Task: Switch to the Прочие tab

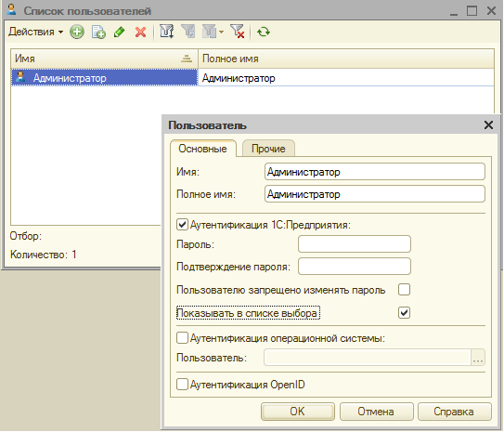Action: point(268,149)
